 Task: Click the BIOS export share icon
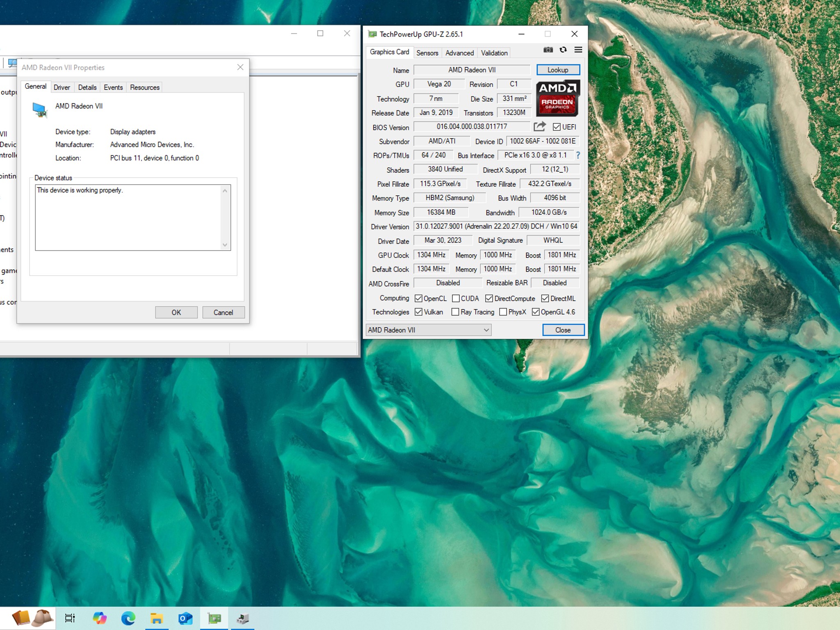pyautogui.click(x=539, y=127)
